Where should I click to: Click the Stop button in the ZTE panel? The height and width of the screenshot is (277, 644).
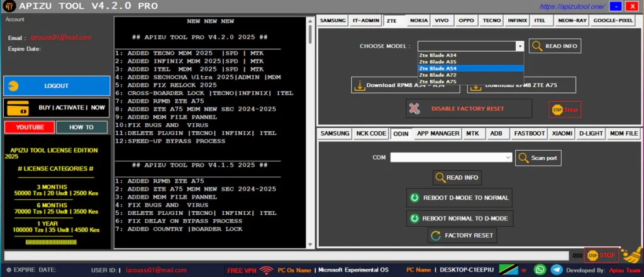(x=565, y=109)
